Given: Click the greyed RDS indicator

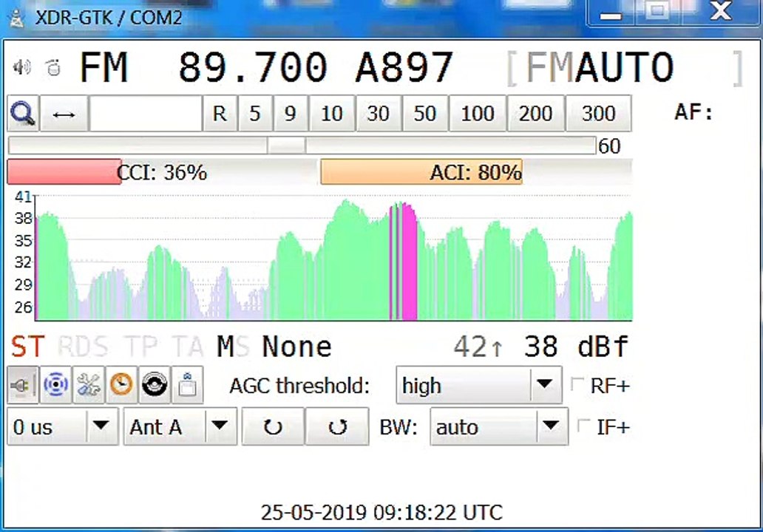Looking at the screenshot, I should click(83, 347).
